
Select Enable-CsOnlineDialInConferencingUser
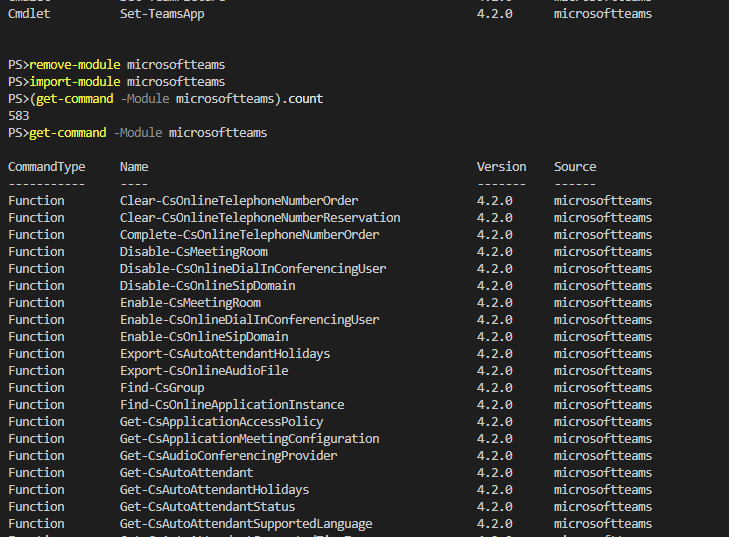[x=250, y=320]
